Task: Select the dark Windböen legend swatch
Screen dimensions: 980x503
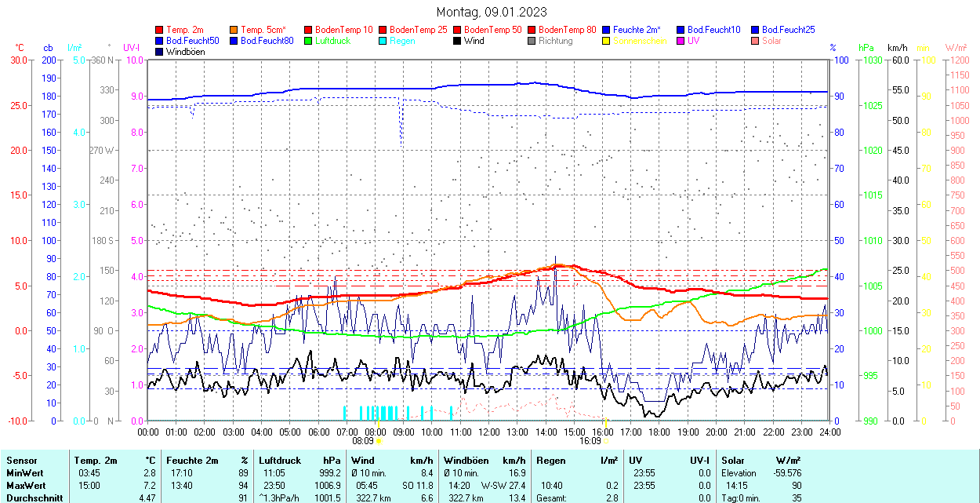Action: coord(160,52)
